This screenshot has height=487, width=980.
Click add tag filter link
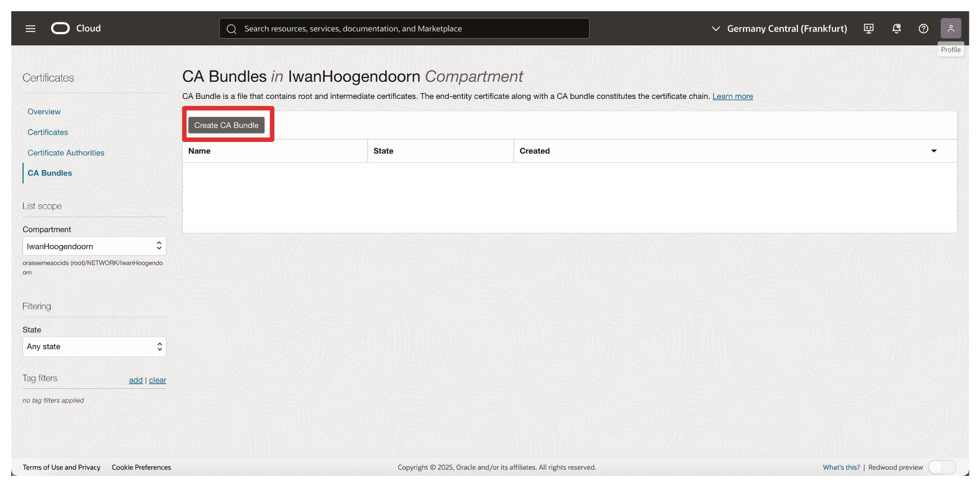pos(136,380)
